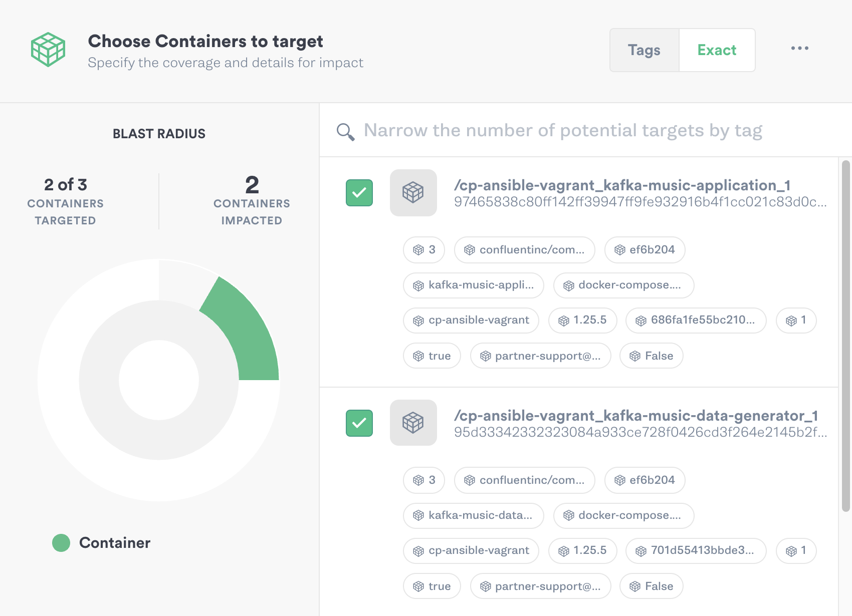
Task: Click the False tag on the data generator
Action: (x=651, y=586)
